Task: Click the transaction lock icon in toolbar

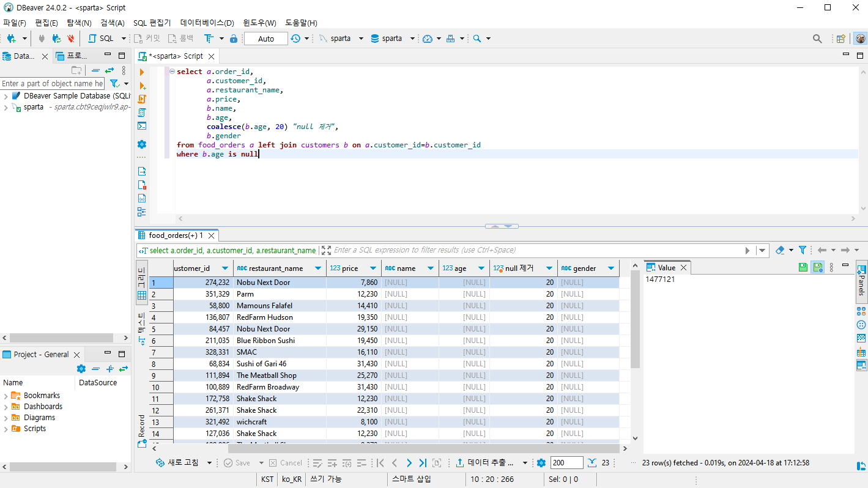Action: click(233, 39)
